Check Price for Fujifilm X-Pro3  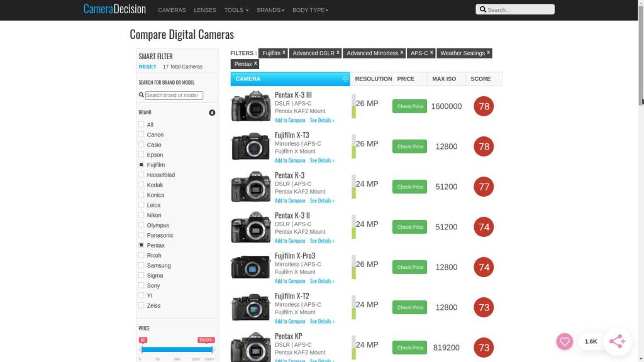409,267
